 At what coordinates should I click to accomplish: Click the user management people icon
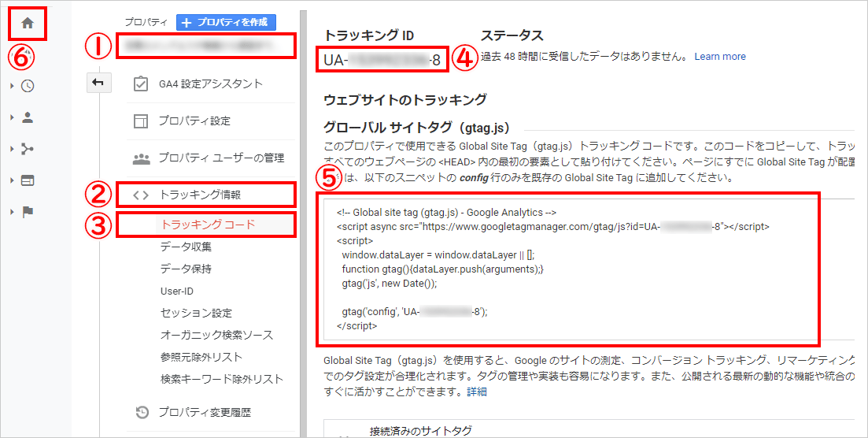[x=142, y=159]
